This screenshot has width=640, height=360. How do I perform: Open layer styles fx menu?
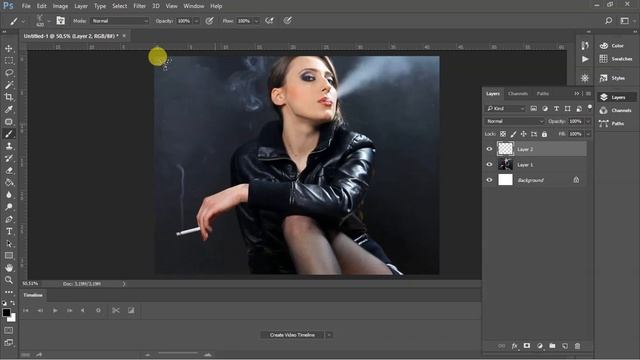click(514, 346)
